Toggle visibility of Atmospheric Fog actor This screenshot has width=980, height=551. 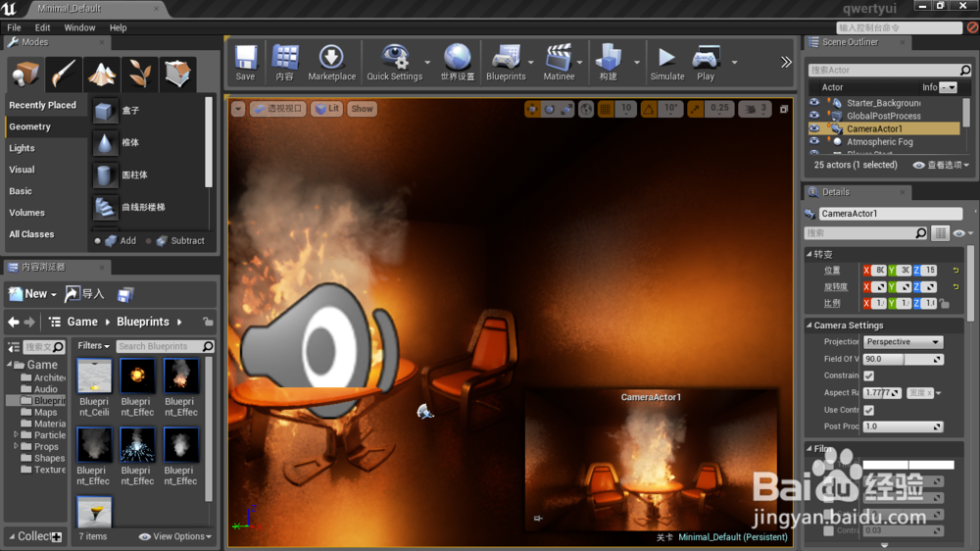point(813,142)
